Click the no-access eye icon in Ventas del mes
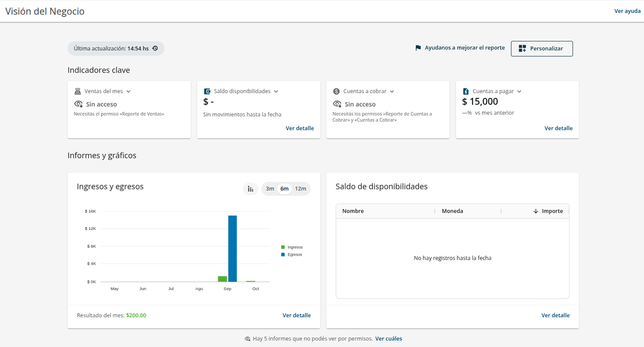Viewport: 644px width, 347px height. tap(78, 104)
